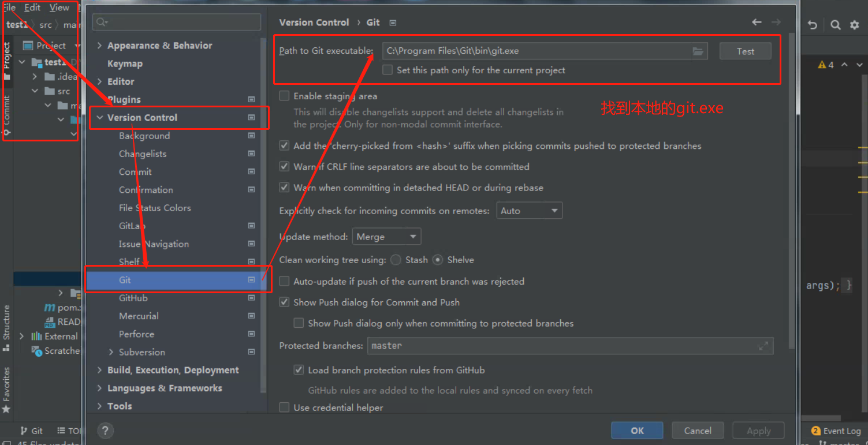This screenshot has height=445, width=868.
Task: Click the back navigation arrow in Settings
Action: pyautogui.click(x=757, y=22)
